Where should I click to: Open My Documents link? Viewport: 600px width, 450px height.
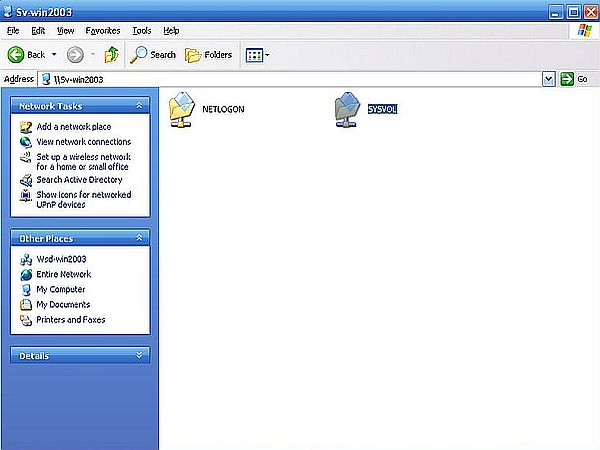tap(63, 305)
